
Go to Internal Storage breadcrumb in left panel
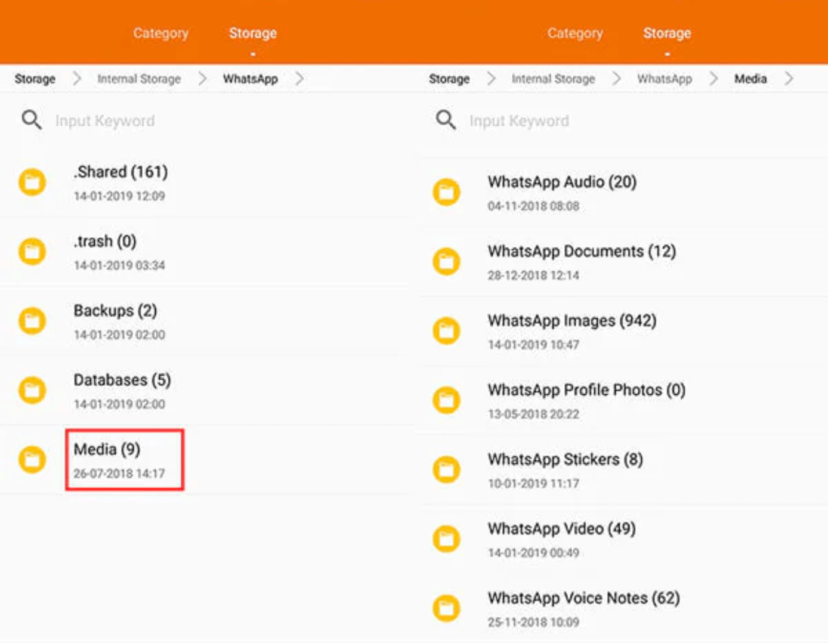(x=139, y=79)
